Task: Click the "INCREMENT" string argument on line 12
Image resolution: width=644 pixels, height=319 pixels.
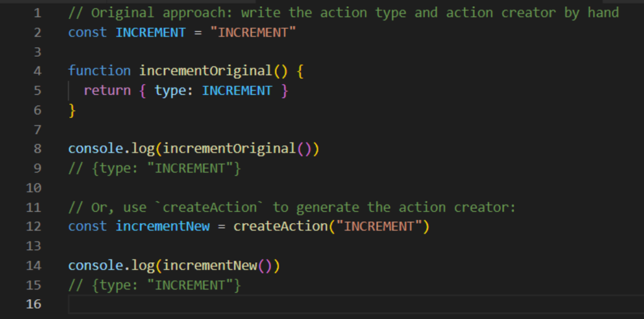Action: [378, 226]
